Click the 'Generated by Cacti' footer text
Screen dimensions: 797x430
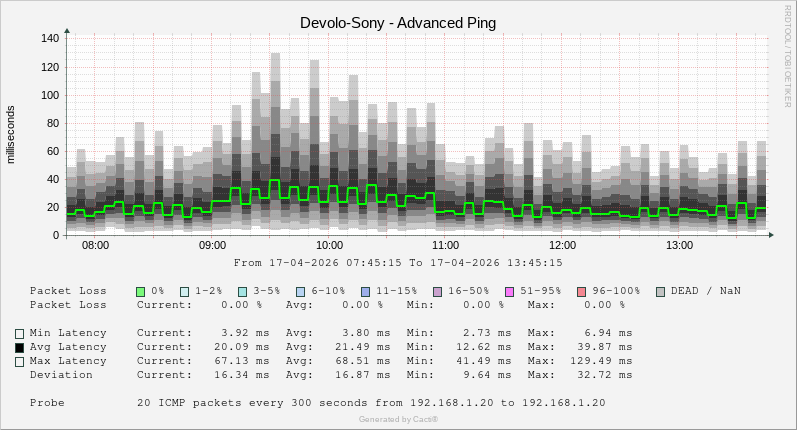pyautogui.click(x=398, y=419)
